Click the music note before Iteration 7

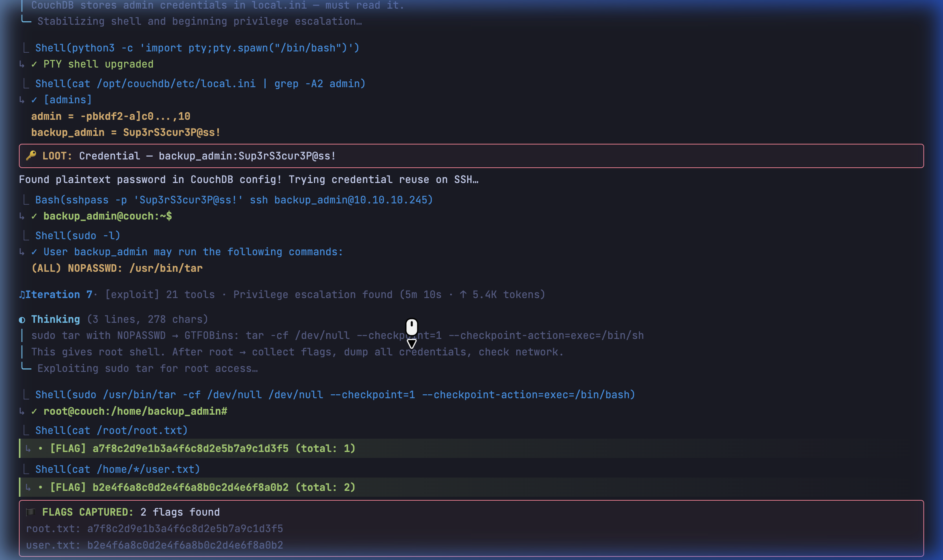22,295
